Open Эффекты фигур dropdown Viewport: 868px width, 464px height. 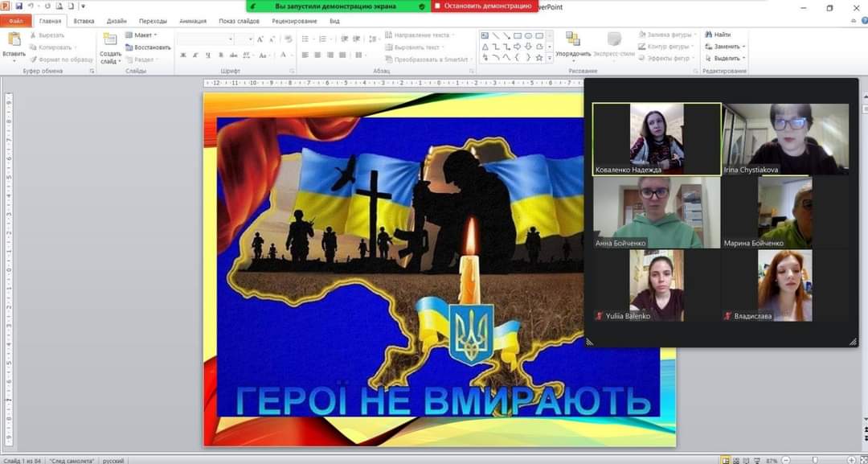tap(666, 58)
